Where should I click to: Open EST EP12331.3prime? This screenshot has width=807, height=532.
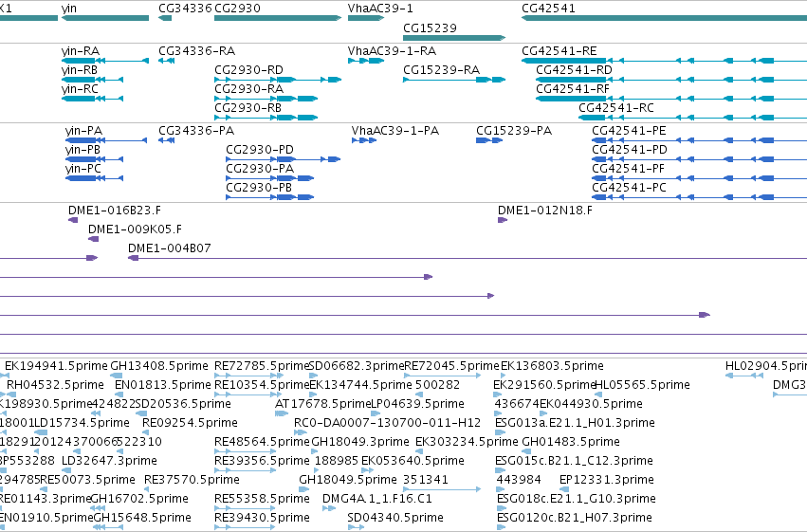click(607, 481)
